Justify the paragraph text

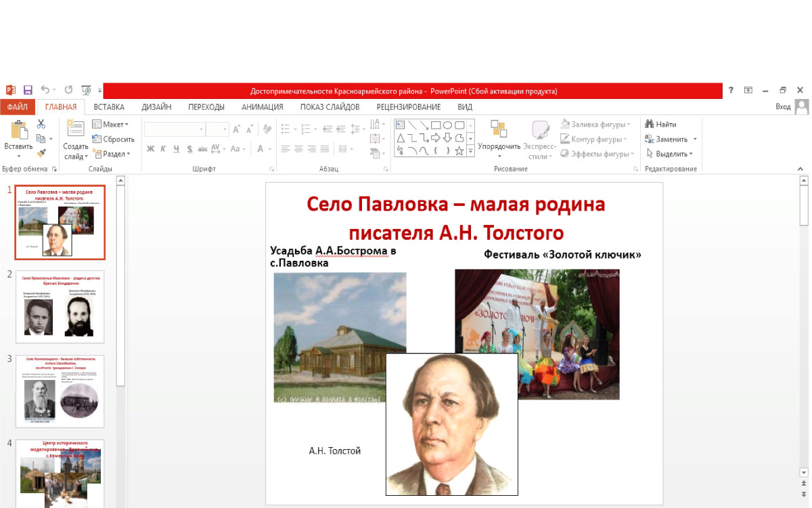[x=325, y=149]
